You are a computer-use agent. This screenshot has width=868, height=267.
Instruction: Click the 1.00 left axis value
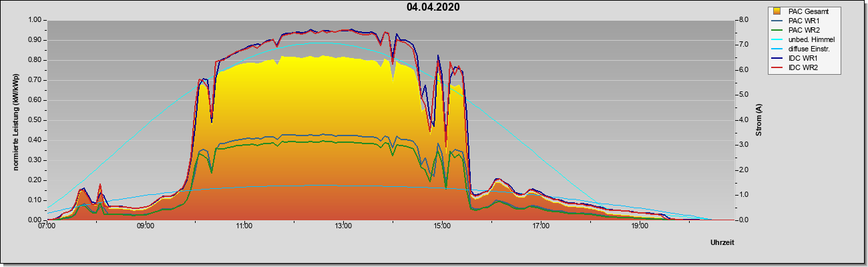tap(33, 20)
